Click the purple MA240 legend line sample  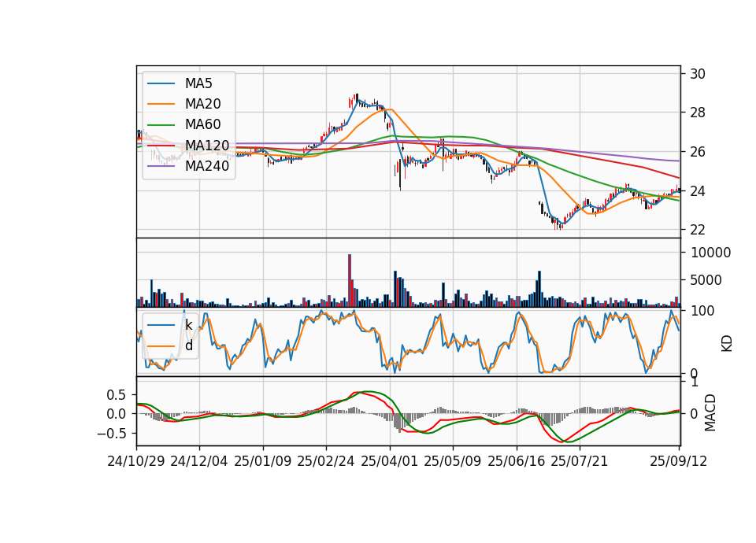tap(161, 166)
